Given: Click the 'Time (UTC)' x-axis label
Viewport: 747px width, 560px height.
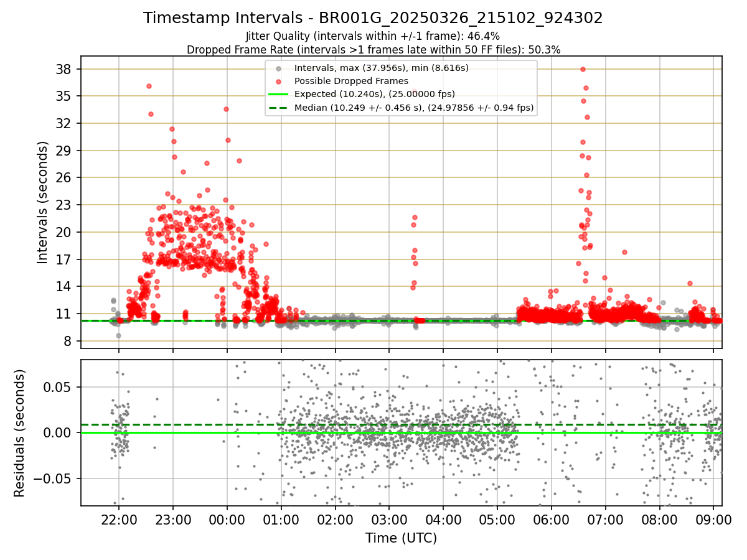Looking at the screenshot, I should (401, 538).
